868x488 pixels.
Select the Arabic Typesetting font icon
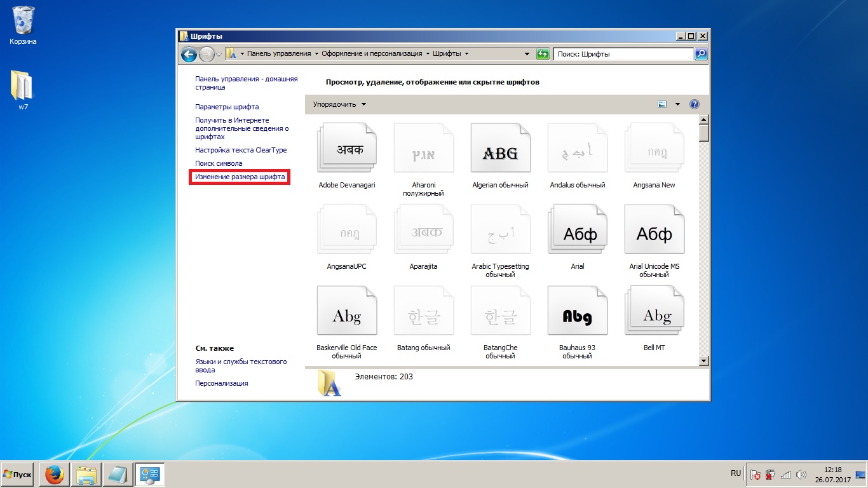point(501,229)
